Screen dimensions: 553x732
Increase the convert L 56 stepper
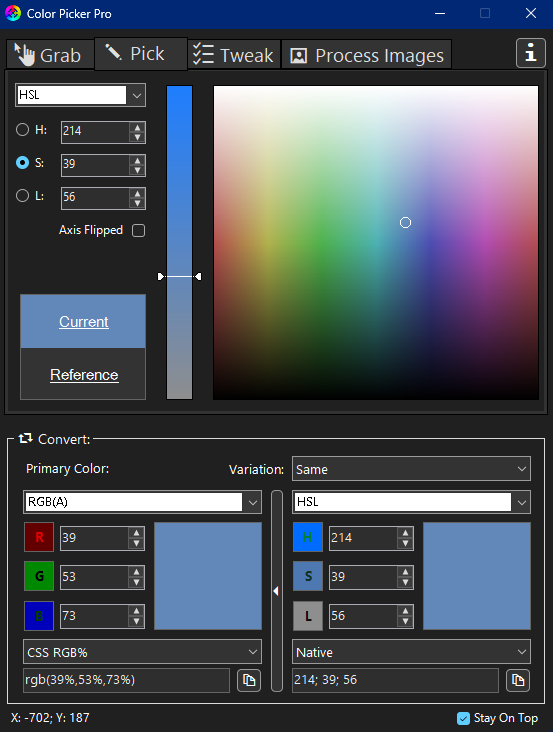pyautogui.click(x=405, y=611)
